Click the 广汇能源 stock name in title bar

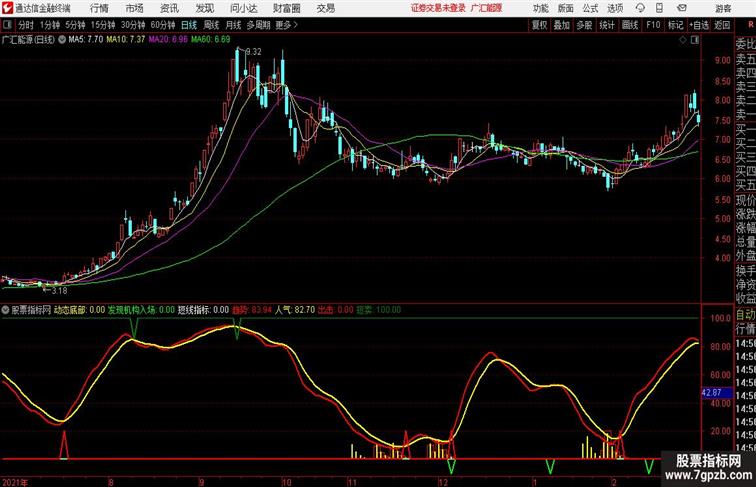tap(486, 8)
